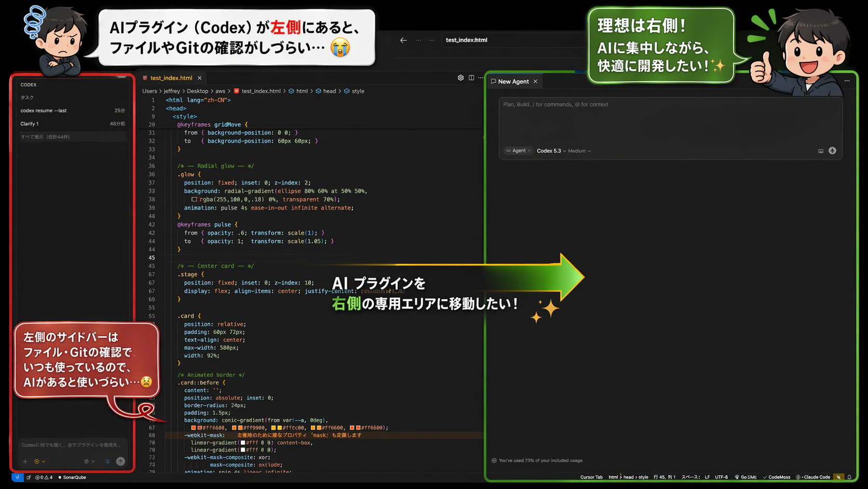
Task: Go back with the navigation arrow
Action: coord(403,40)
